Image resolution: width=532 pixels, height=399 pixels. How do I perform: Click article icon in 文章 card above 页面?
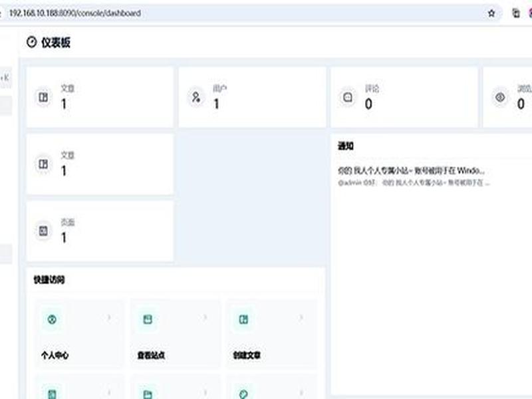coord(43,164)
